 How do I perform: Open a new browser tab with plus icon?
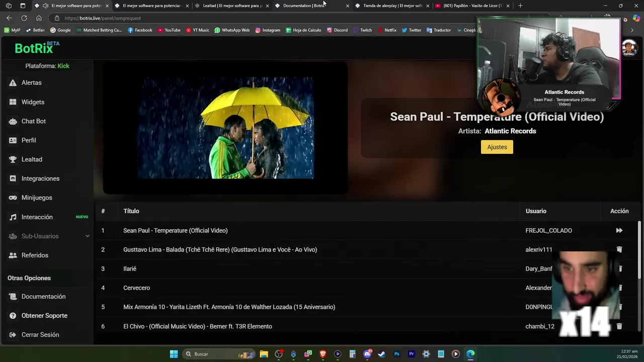click(520, 6)
